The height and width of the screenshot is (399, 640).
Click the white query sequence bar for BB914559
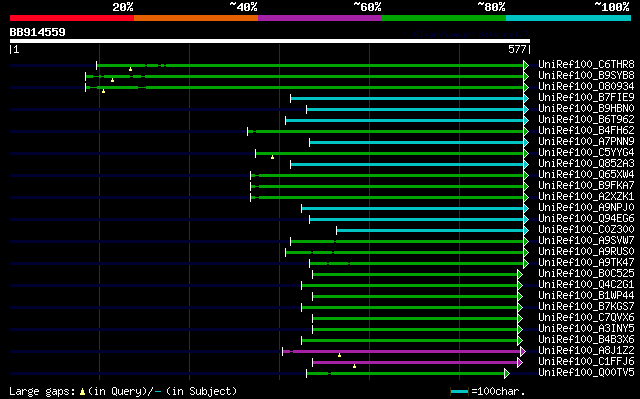click(270, 41)
